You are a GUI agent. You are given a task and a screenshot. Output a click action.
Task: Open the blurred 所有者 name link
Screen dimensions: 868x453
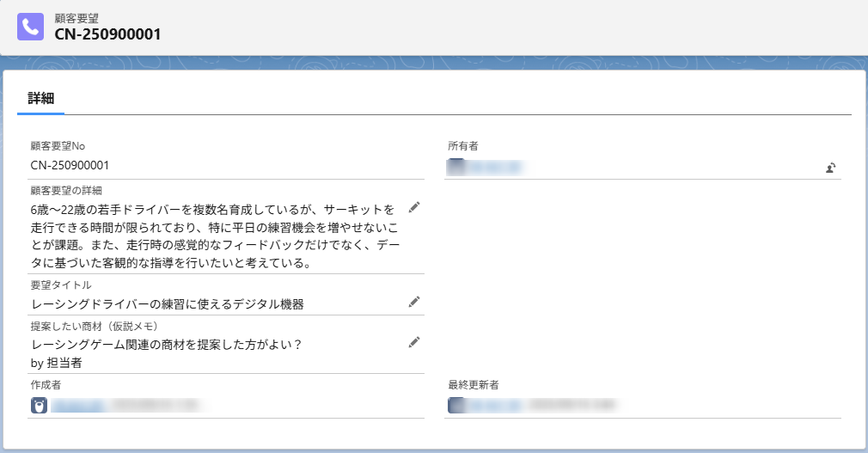click(x=494, y=167)
